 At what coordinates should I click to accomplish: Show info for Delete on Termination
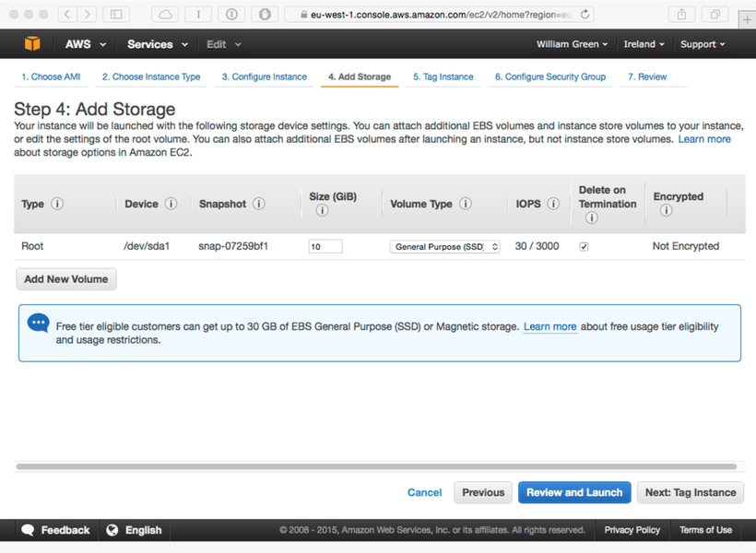pos(592,218)
